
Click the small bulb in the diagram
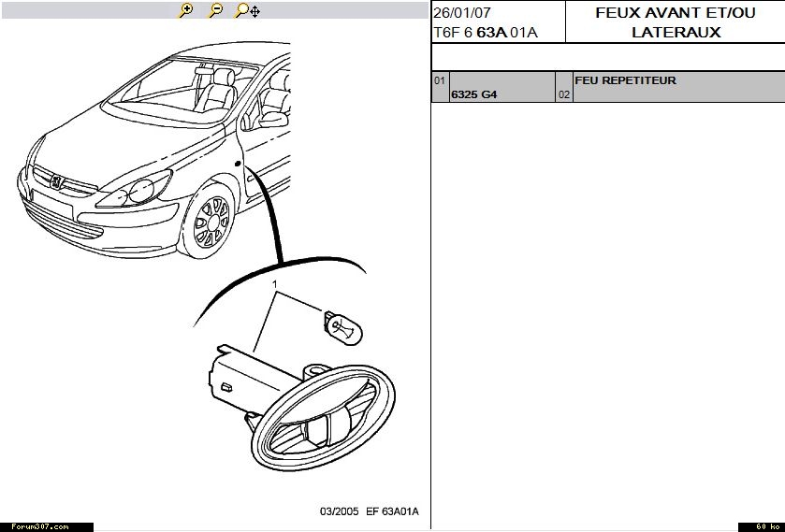[x=344, y=326]
